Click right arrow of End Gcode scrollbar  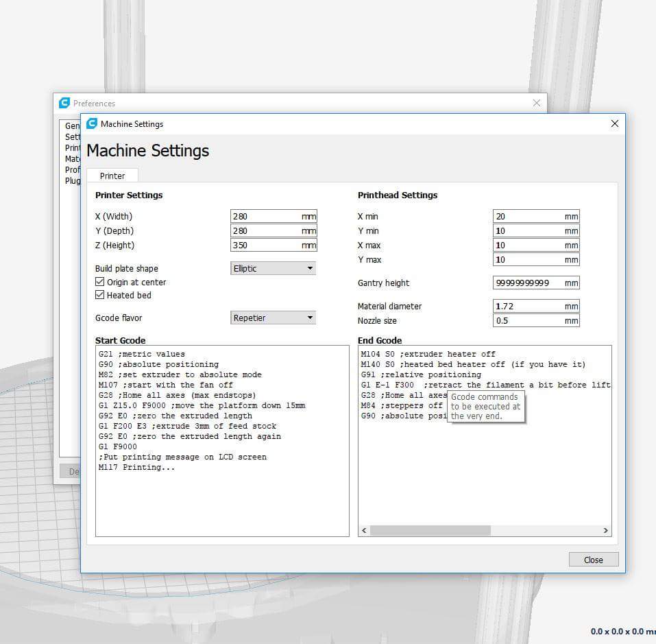pos(605,530)
